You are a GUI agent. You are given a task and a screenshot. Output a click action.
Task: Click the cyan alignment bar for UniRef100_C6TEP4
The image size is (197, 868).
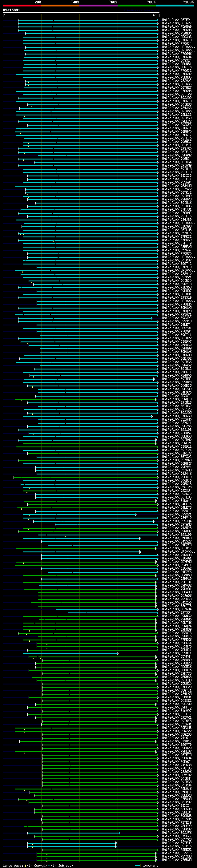click(x=88, y=20)
